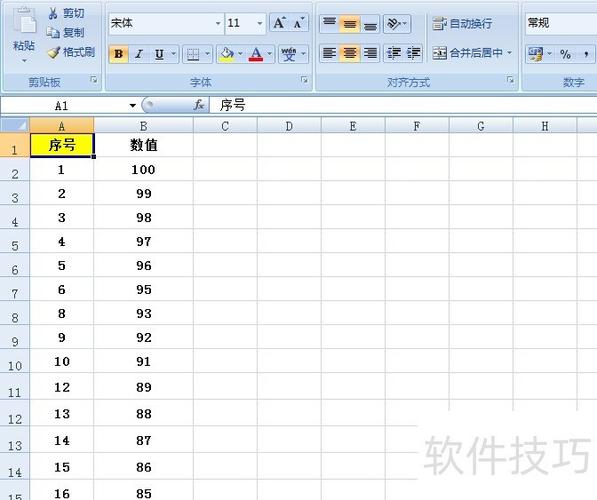The height and width of the screenshot is (500, 597).
Task: Select column A cell with 12
Action: [x=62, y=387]
